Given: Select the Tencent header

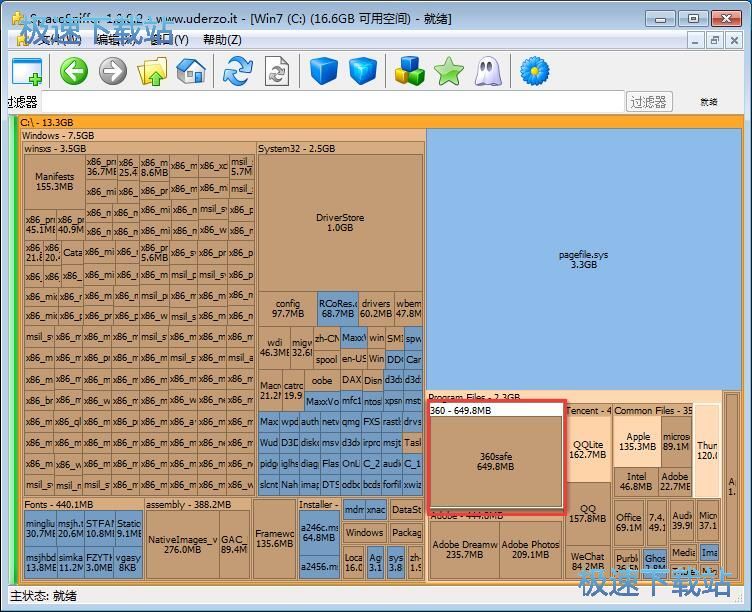Looking at the screenshot, I should click(588, 411).
